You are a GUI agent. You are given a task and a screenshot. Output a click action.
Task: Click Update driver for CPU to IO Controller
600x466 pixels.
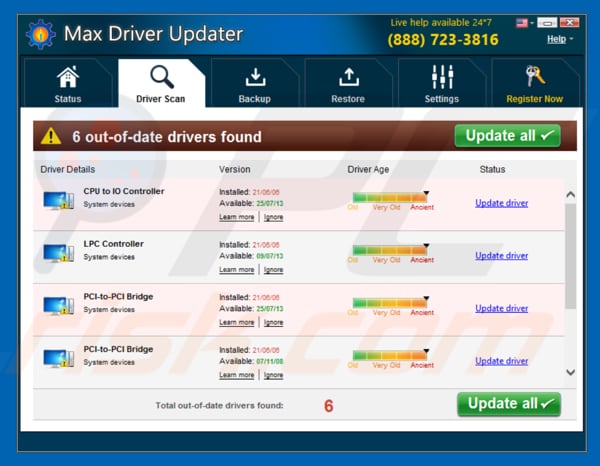click(x=502, y=203)
